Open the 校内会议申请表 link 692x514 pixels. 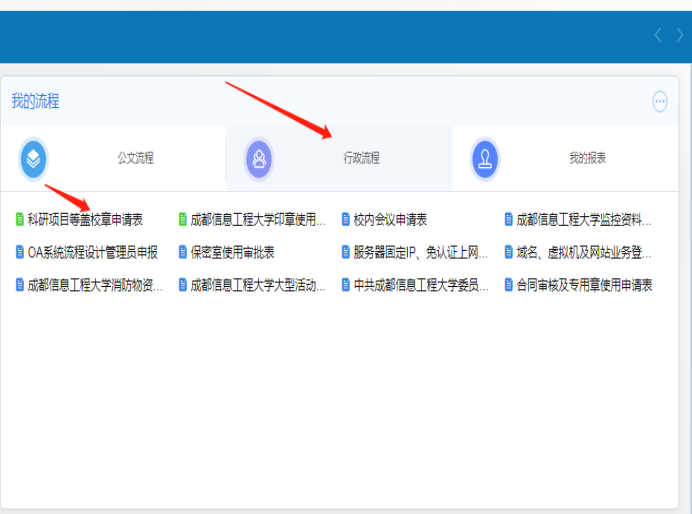[x=390, y=219]
